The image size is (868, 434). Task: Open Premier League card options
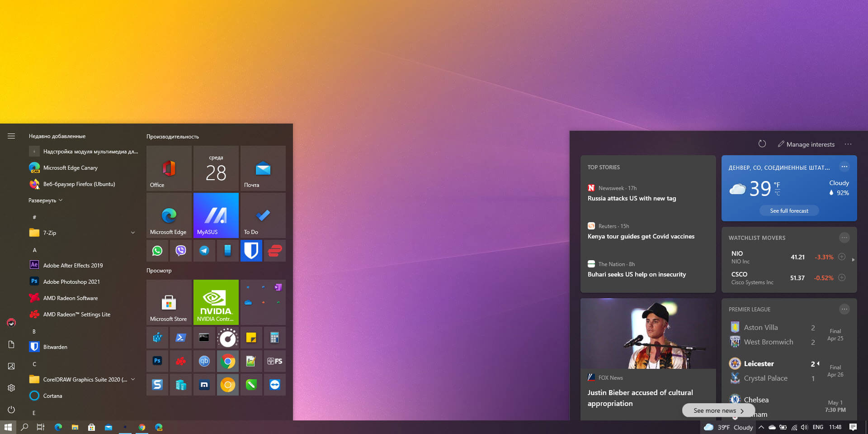click(844, 309)
